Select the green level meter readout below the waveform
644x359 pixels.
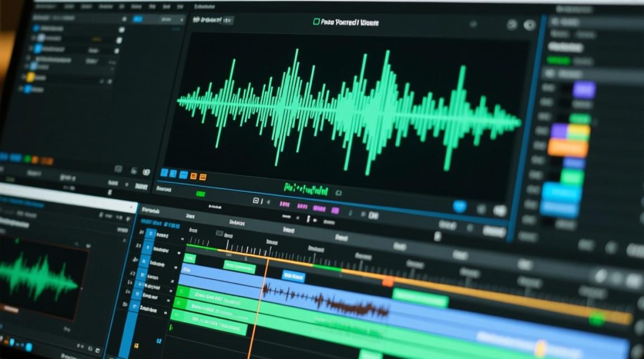click(x=306, y=189)
